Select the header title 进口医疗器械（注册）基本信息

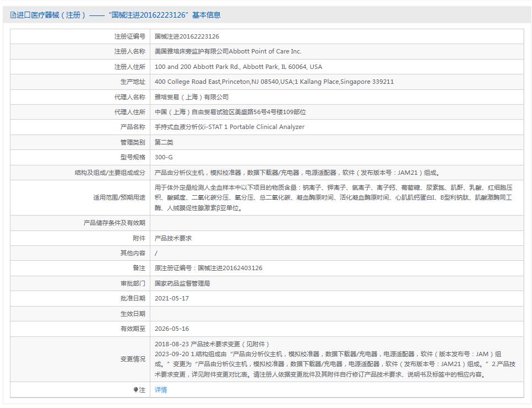click(115, 15)
